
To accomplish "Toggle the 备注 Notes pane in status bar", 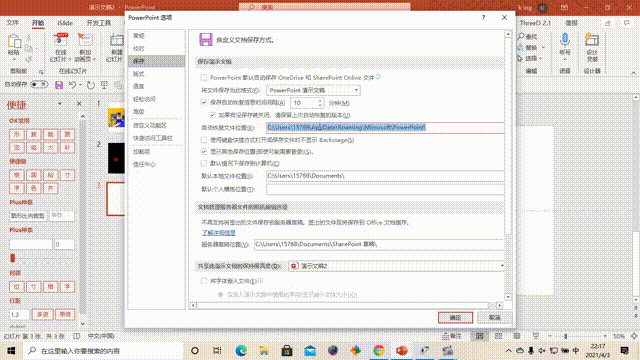I will [x=452, y=336].
